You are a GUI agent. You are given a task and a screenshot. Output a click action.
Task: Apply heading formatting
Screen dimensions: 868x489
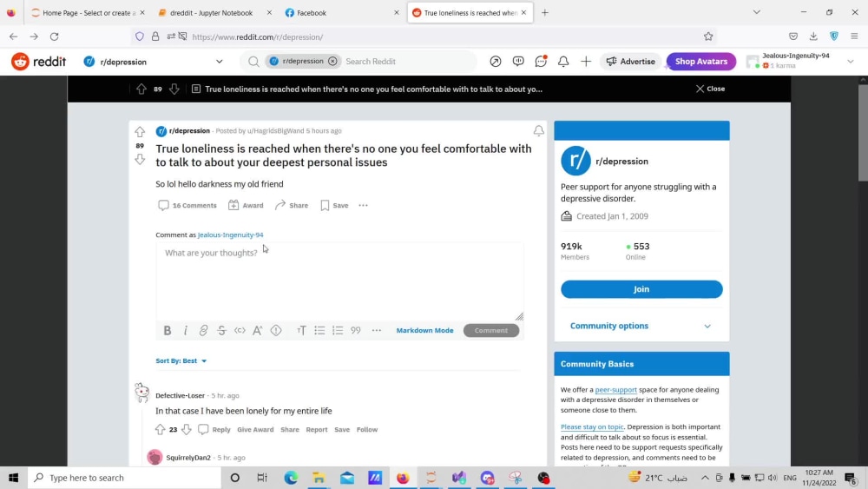(x=301, y=331)
